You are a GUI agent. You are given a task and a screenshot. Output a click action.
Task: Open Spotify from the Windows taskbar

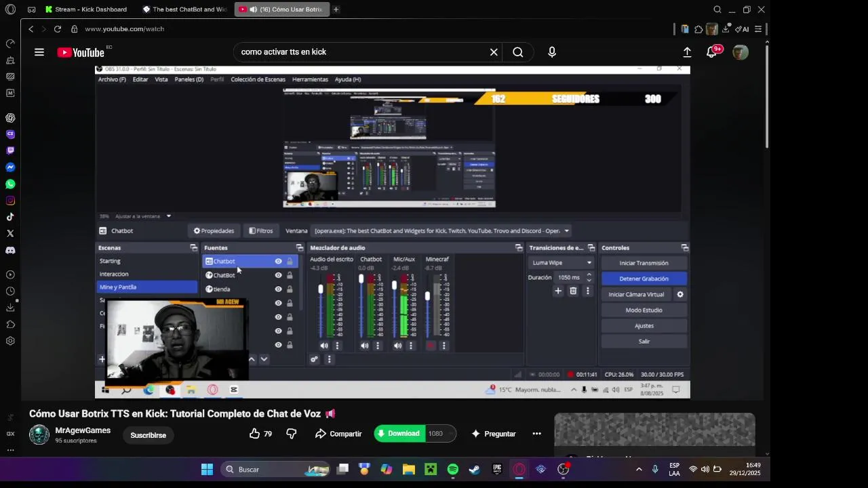453,469
